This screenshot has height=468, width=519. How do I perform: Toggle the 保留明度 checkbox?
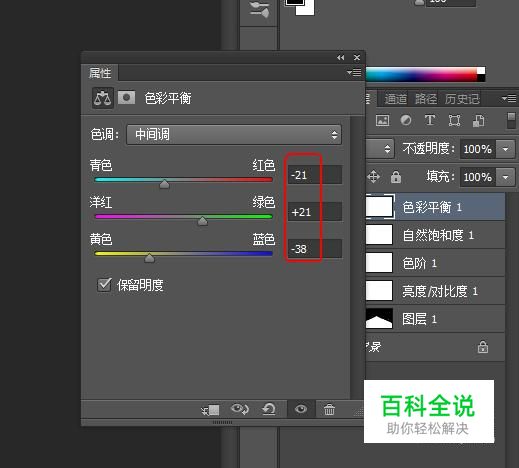coord(104,284)
